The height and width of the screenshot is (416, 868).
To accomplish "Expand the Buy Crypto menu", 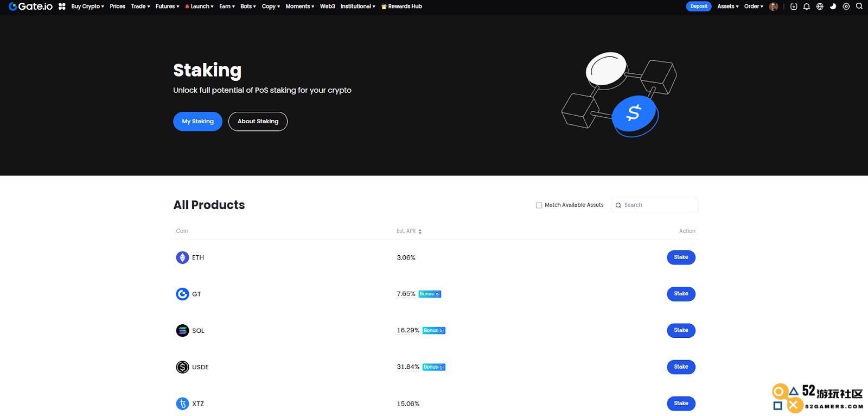I will click(x=87, y=7).
